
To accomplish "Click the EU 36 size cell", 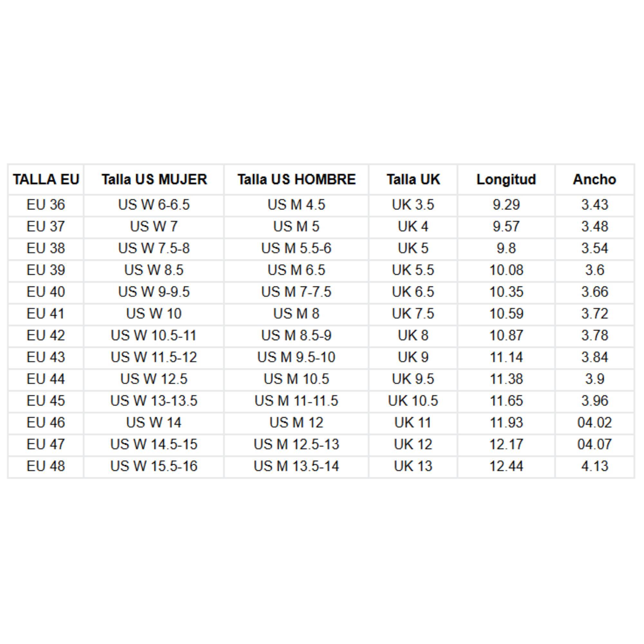I will 46,205.
